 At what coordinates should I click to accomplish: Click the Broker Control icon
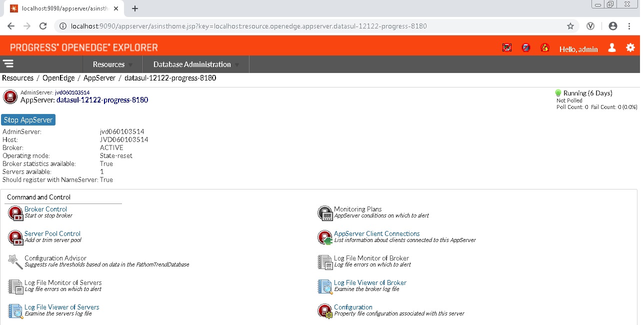click(15, 213)
